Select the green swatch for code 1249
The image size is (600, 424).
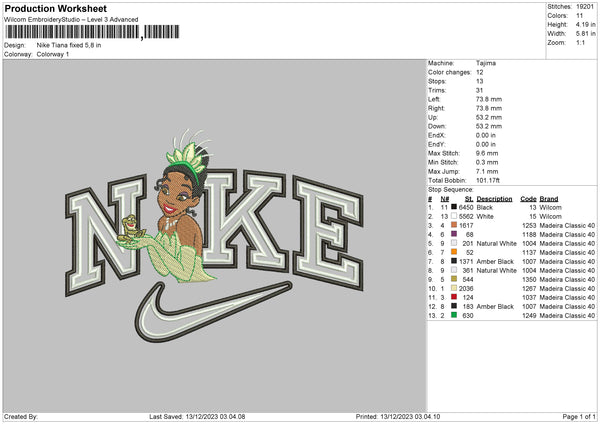(454, 315)
